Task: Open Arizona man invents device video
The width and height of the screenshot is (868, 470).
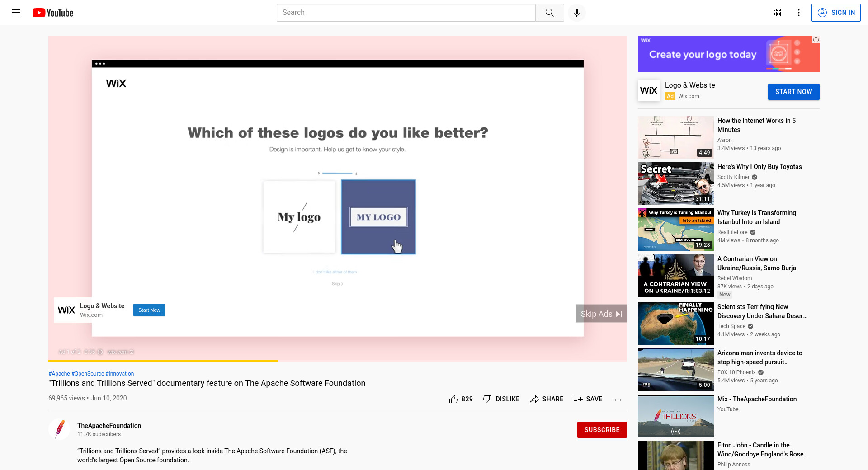Action: (x=760, y=357)
